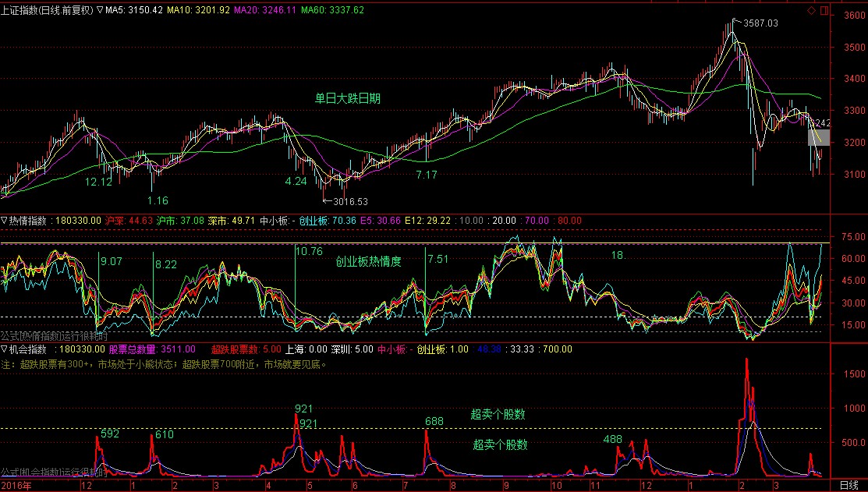Click the MA10: 3201.92 value

pos(198,10)
